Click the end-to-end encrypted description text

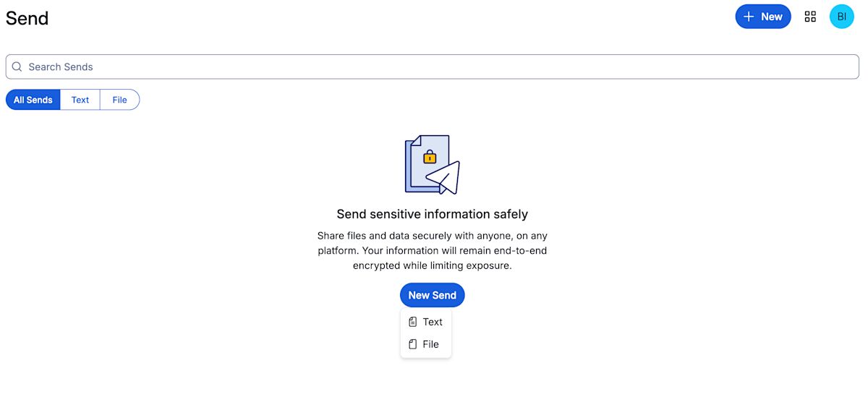click(x=432, y=251)
